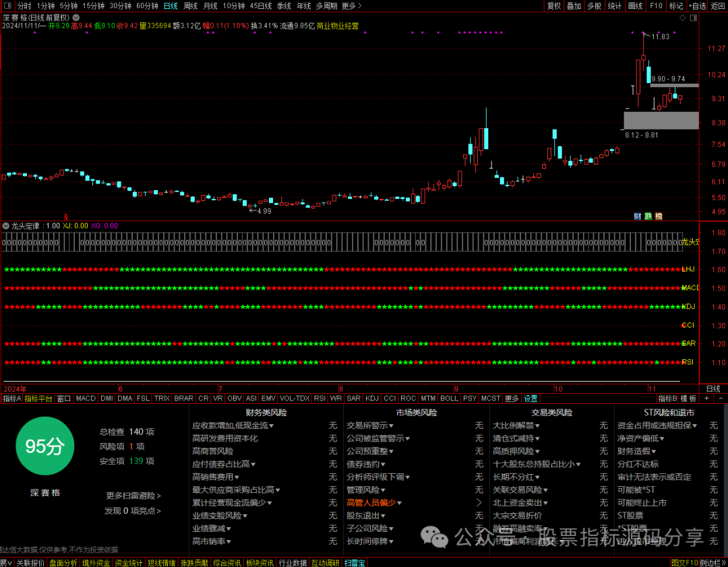
Task: Click the 财 badge icon on the chart
Action: click(x=637, y=216)
